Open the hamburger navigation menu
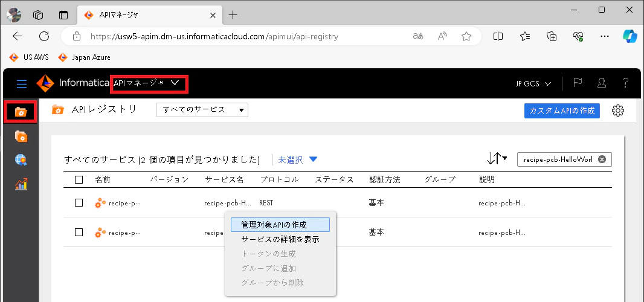The image size is (644, 302). pyautogui.click(x=21, y=83)
